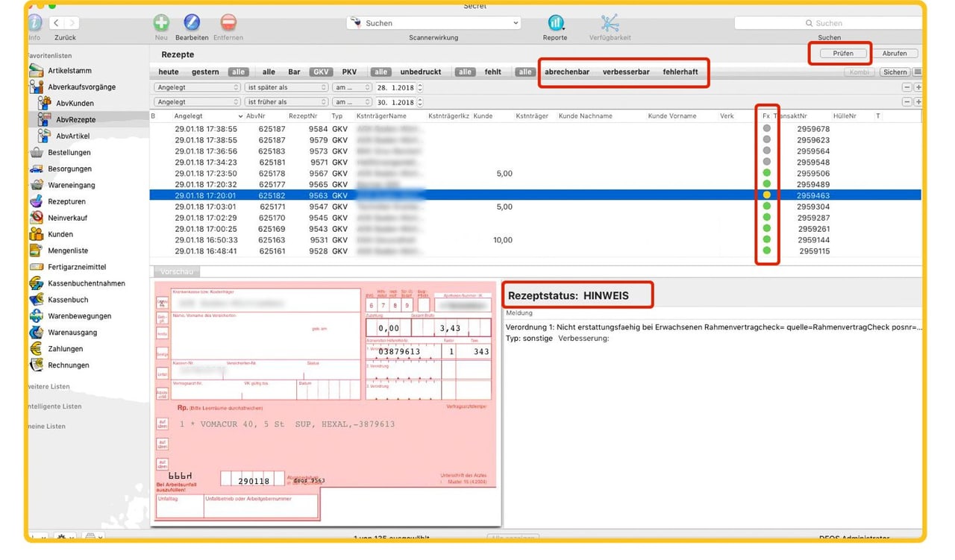Click the Zurück back arrow button
Image resolution: width=955 pixels, height=560 pixels.
(57, 23)
